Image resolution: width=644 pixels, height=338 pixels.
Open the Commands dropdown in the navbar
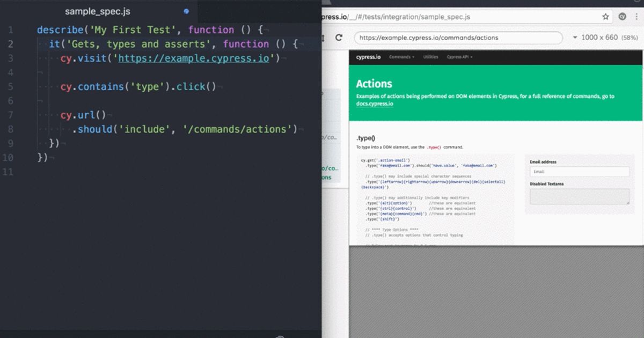[x=401, y=57]
